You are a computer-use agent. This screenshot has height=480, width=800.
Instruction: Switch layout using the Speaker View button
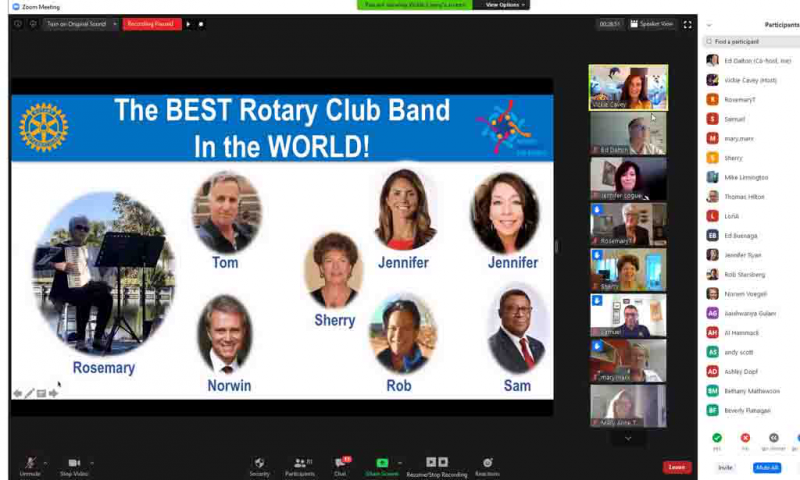click(x=652, y=24)
